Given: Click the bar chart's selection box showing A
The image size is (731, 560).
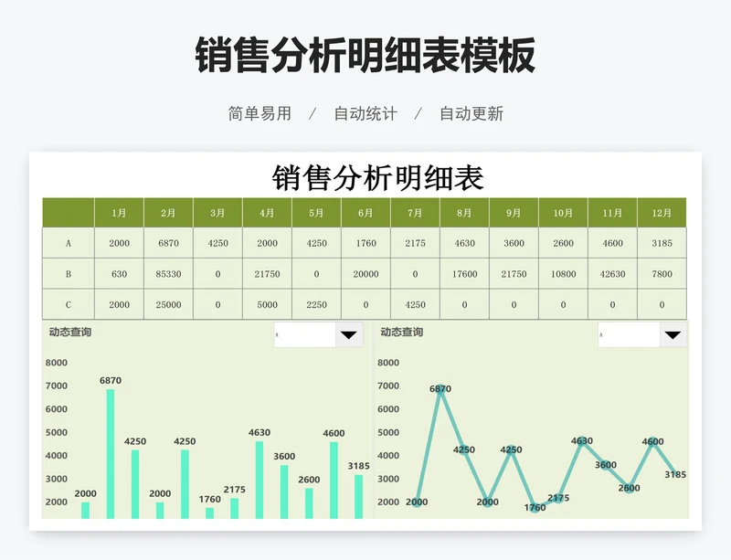Looking at the screenshot, I should click(305, 334).
